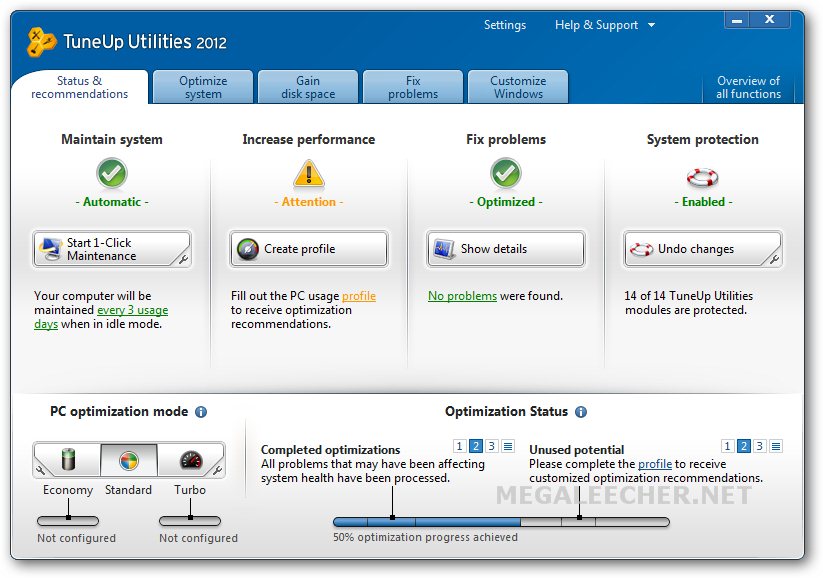Click the 'Maintain system' heading
This screenshot has height=578, width=823.
(x=112, y=140)
